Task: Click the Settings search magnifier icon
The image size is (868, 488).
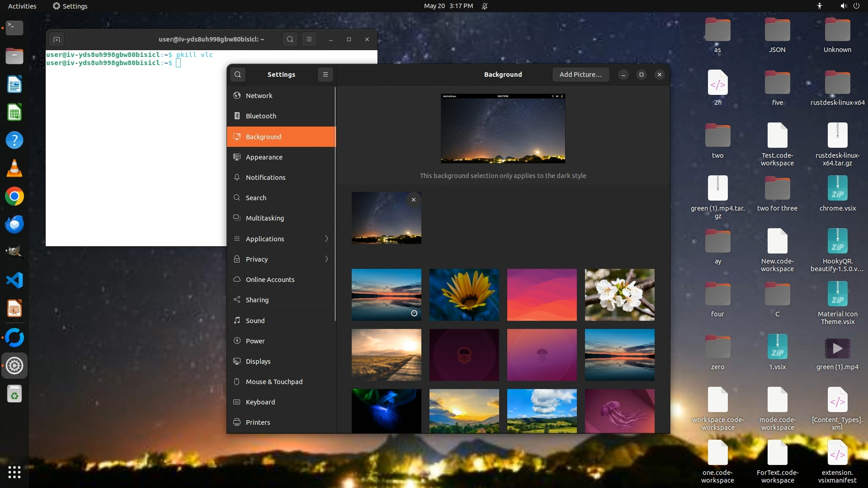Action: pos(238,75)
